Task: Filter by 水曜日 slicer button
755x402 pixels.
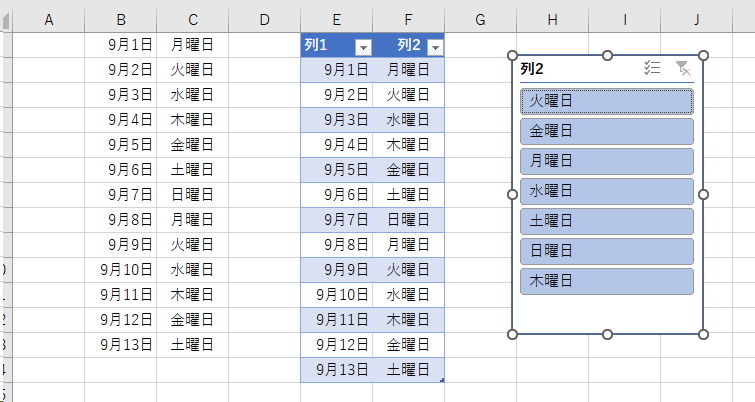Action: (606, 191)
